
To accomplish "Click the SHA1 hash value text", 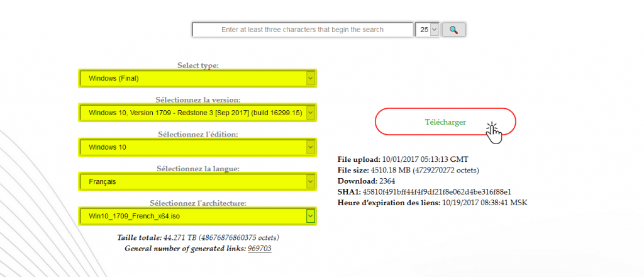I will 436,192.
